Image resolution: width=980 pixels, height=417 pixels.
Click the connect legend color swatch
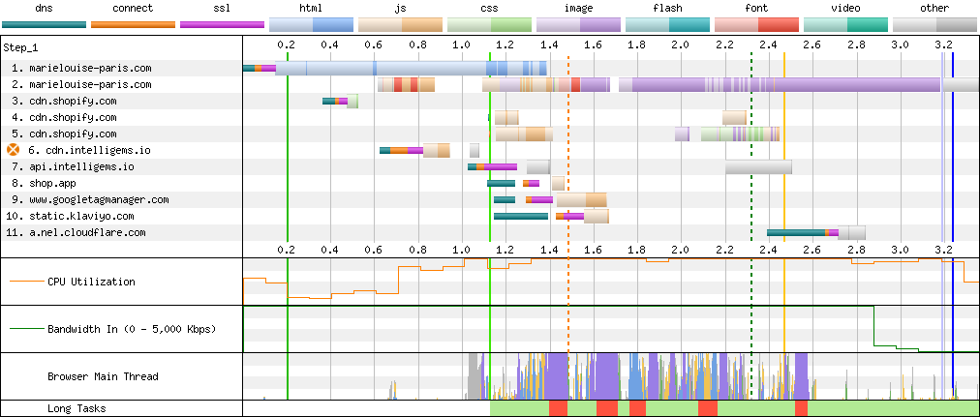133,24
